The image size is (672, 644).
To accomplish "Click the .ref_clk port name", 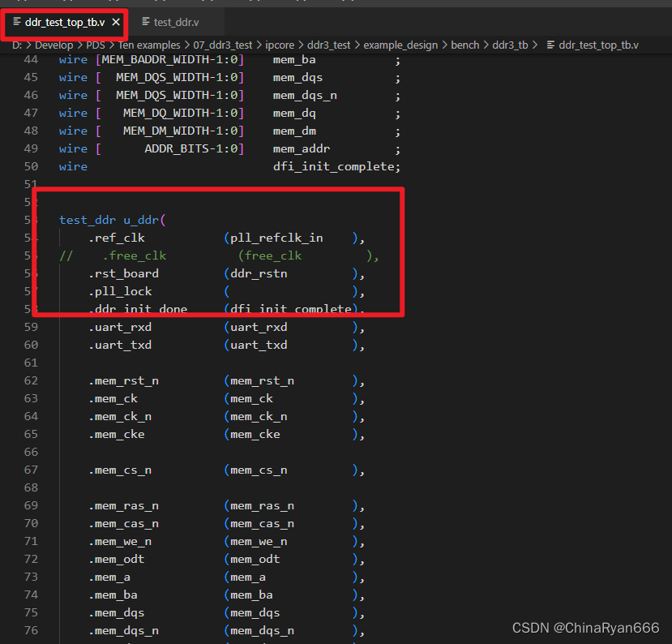I will [116, 238].
